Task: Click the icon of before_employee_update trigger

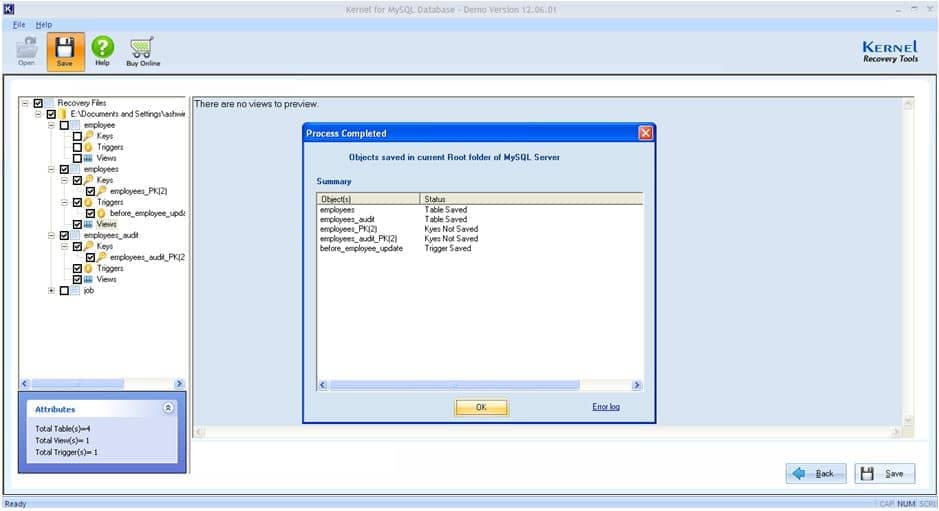Action: coord(102,213)
